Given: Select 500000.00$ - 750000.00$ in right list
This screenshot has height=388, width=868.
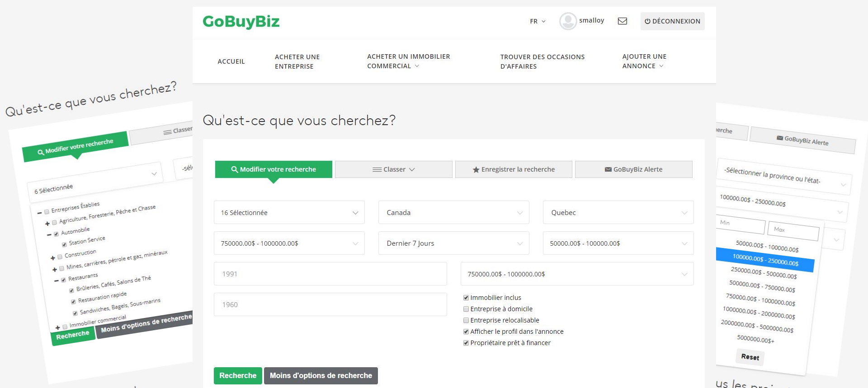Looking at the screenshot, I should [x=762, y=286].
